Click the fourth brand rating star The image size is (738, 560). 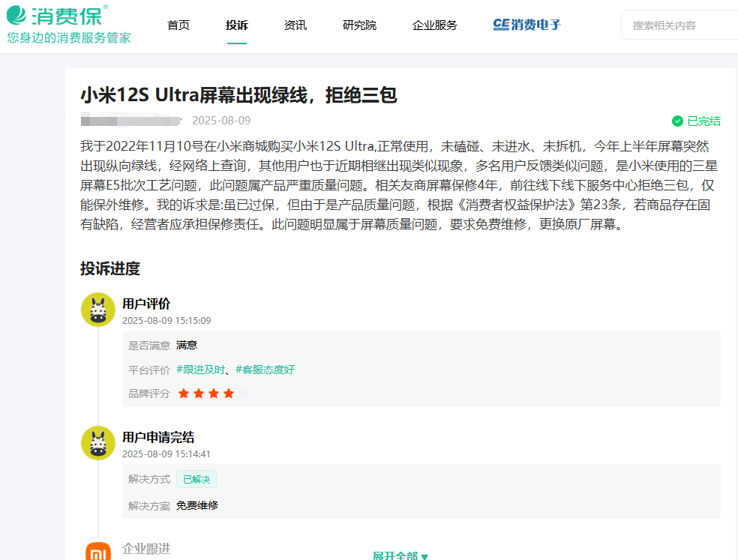(229, 394)
